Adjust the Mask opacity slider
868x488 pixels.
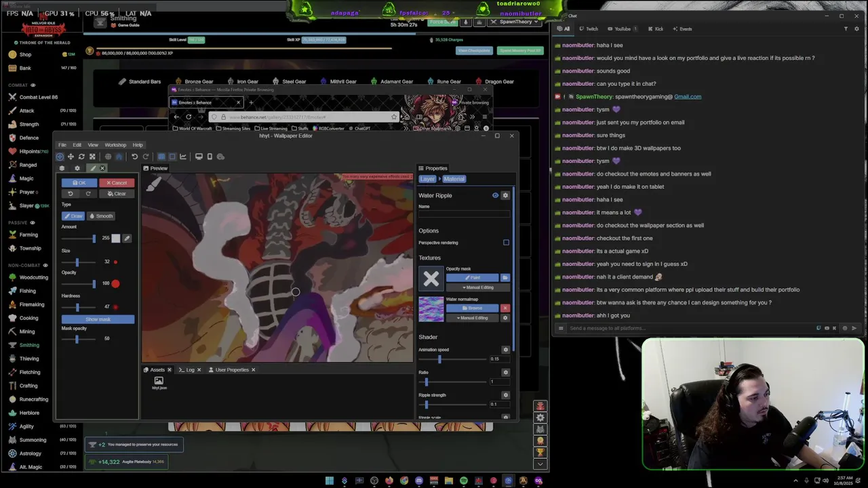pyautogui.click(x=79, y=339)
